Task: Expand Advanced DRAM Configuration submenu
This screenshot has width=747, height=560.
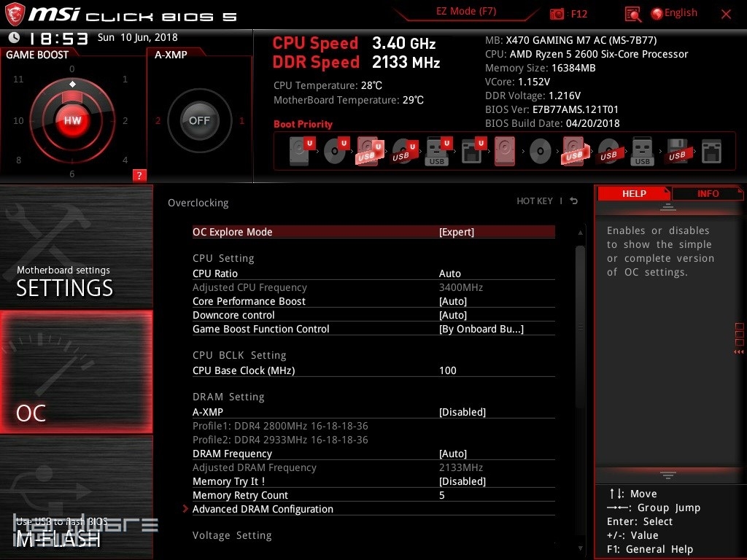Action: click(x=373, y=508)
